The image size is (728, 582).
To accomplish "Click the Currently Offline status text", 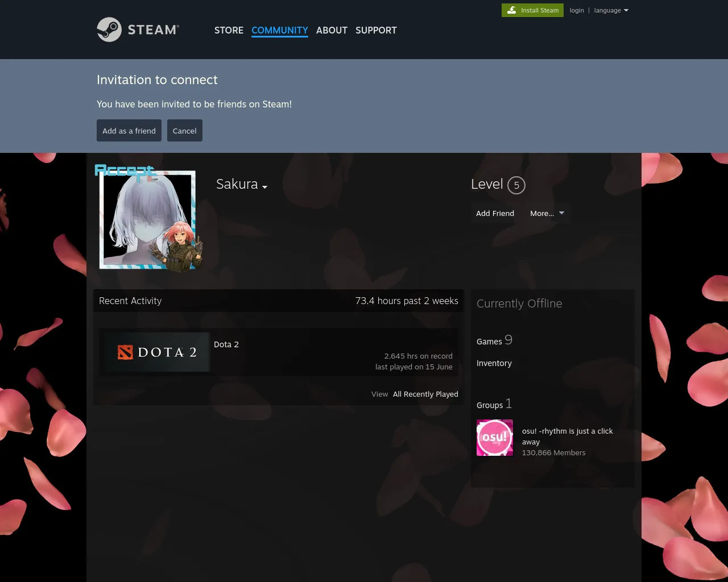I will 519,304.
